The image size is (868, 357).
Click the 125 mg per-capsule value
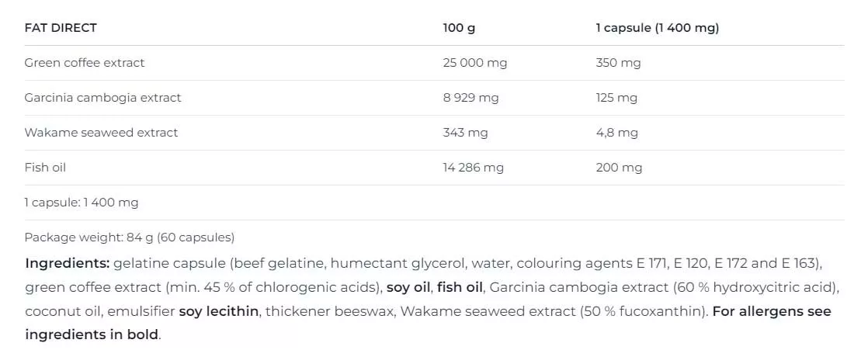(x=616, y=98)
